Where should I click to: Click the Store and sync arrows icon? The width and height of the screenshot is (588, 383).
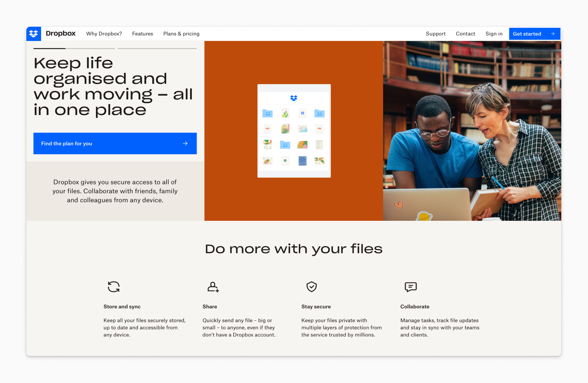pyautogui.click(x=113, y=287)
